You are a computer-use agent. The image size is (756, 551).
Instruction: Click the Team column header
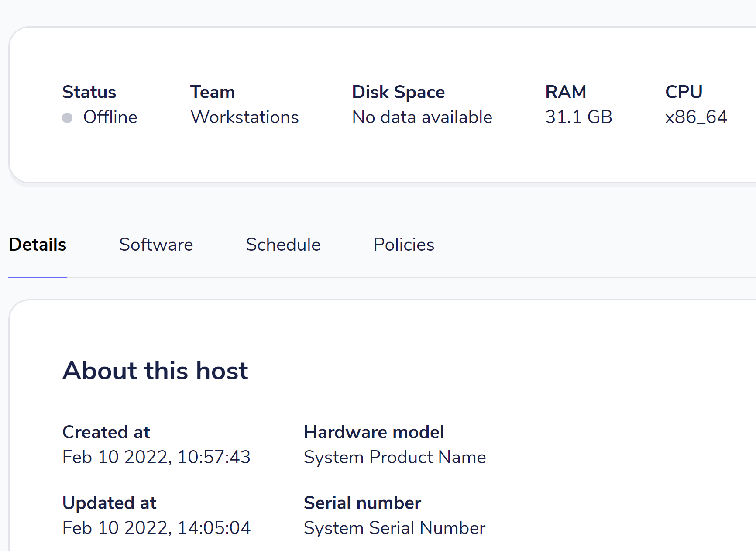(x=213, y=92)
